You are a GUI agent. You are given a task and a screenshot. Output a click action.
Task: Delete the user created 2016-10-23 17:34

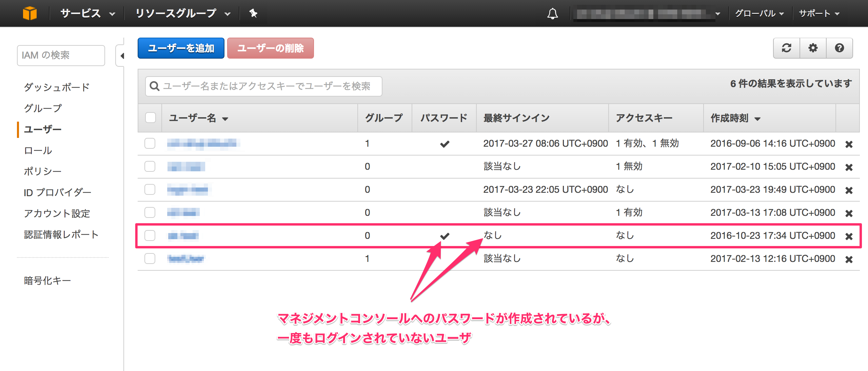point(849,236)
